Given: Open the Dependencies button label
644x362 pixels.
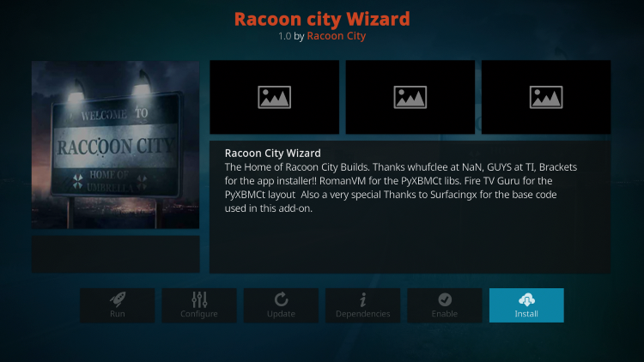Looking at the screenshot, I should [x=362, y=314].
